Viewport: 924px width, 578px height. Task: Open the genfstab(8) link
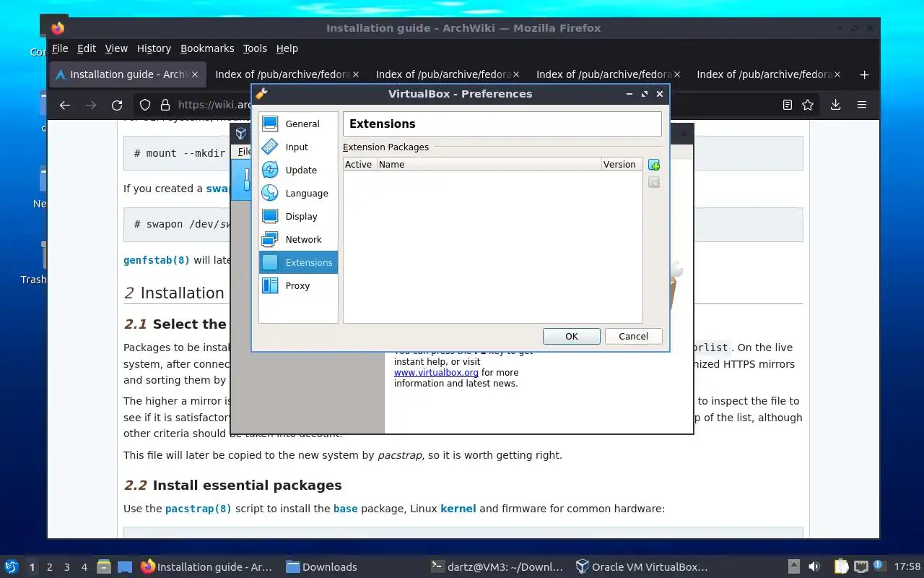pos(157,260)
